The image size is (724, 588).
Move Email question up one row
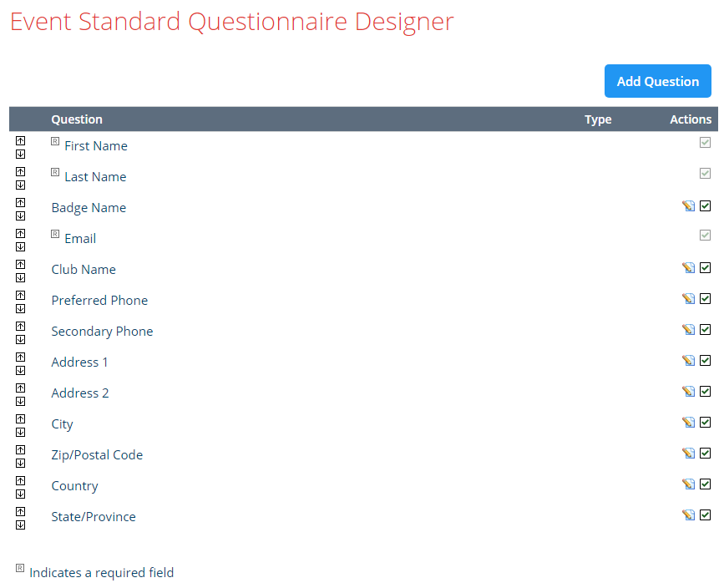[x=20, y=233]
